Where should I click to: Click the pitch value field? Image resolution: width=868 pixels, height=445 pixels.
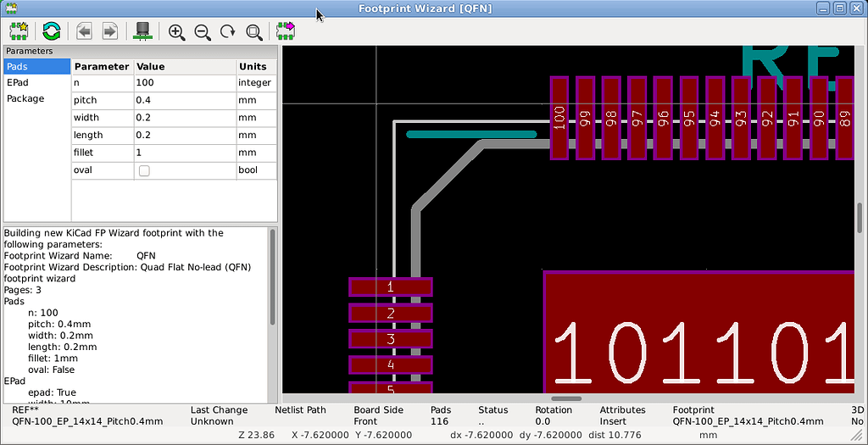(x=184, y=100)
